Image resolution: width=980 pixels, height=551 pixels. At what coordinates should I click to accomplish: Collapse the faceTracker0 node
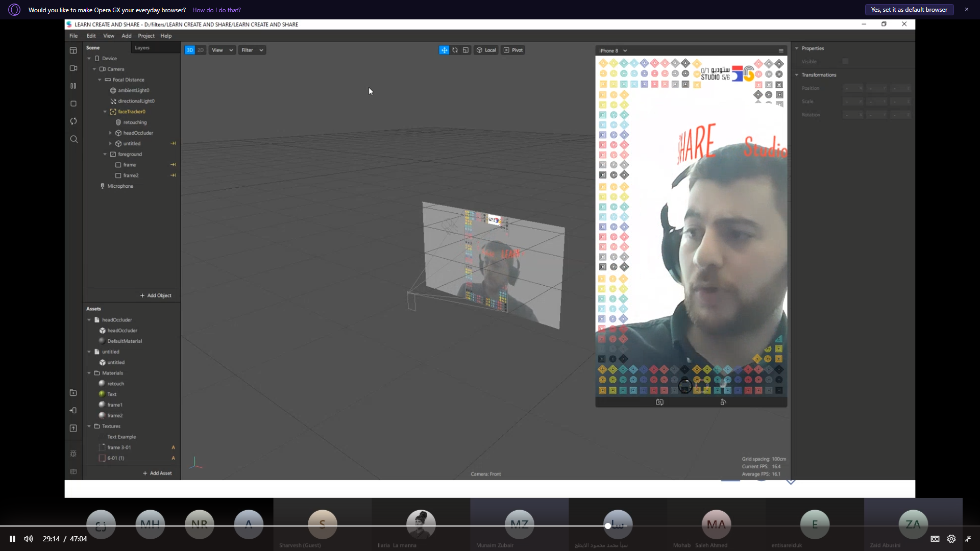point(105,112)
